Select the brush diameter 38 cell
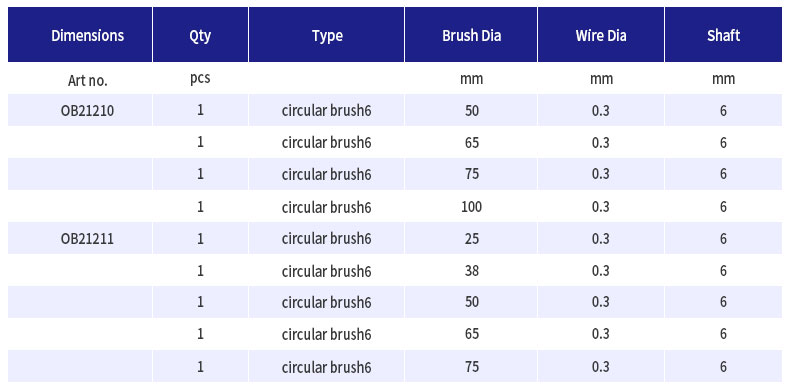This screenshot has width=790, height=390. point(471,271)
